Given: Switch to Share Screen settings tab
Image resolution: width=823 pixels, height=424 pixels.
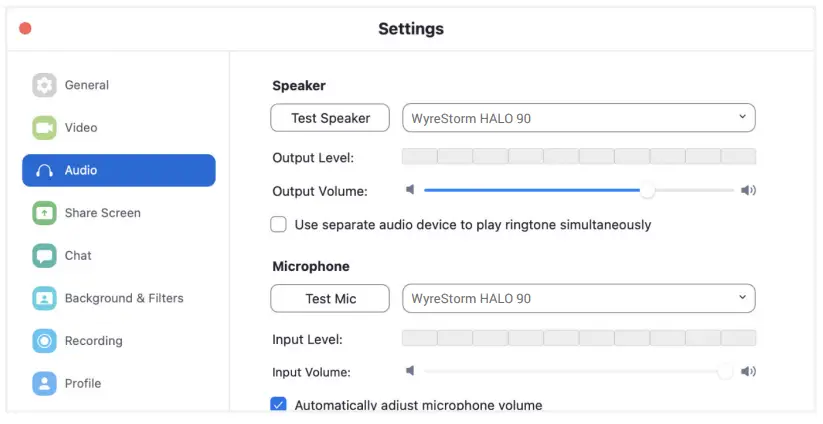Looking at the screenshot, I should pos(102,213).
